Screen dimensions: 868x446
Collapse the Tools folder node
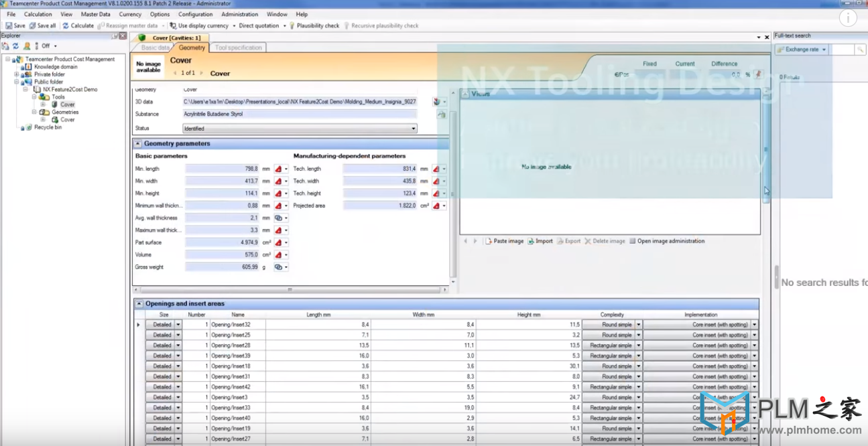[34, 97]
